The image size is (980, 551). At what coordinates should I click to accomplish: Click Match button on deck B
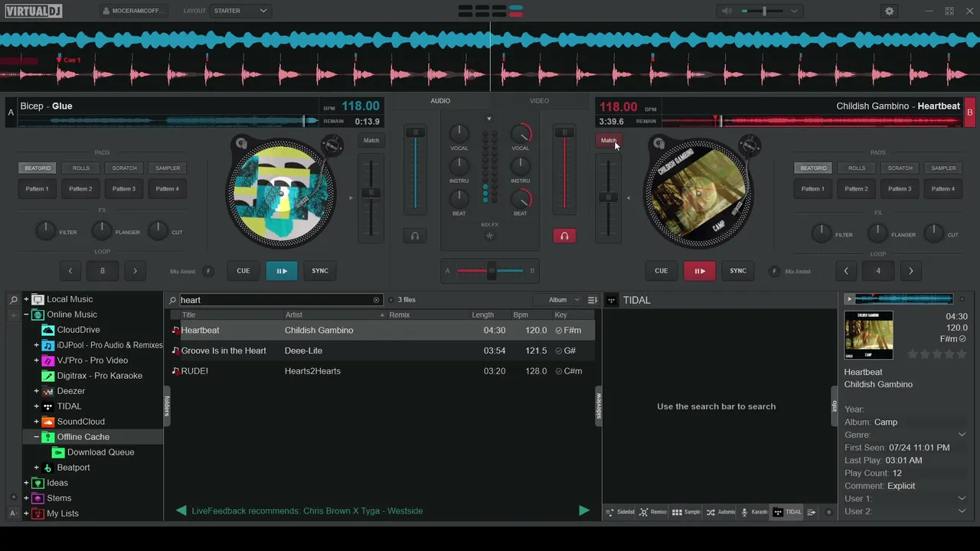coord(609,140)
